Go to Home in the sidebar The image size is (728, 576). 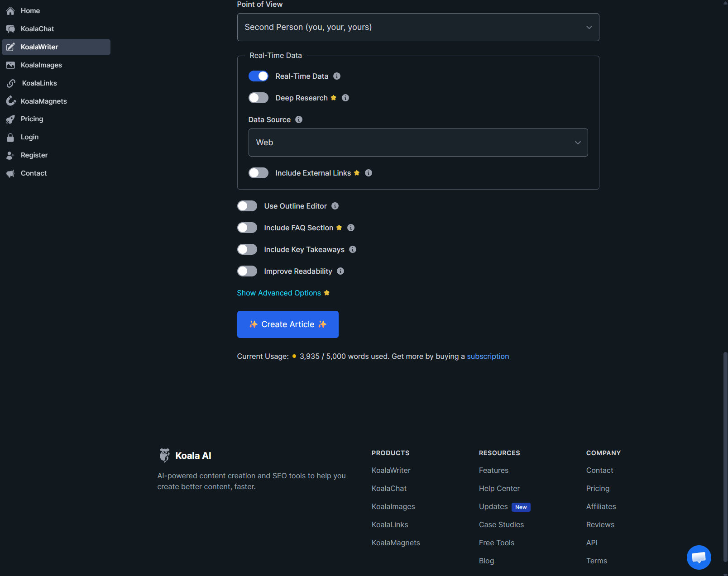[56, 11]
